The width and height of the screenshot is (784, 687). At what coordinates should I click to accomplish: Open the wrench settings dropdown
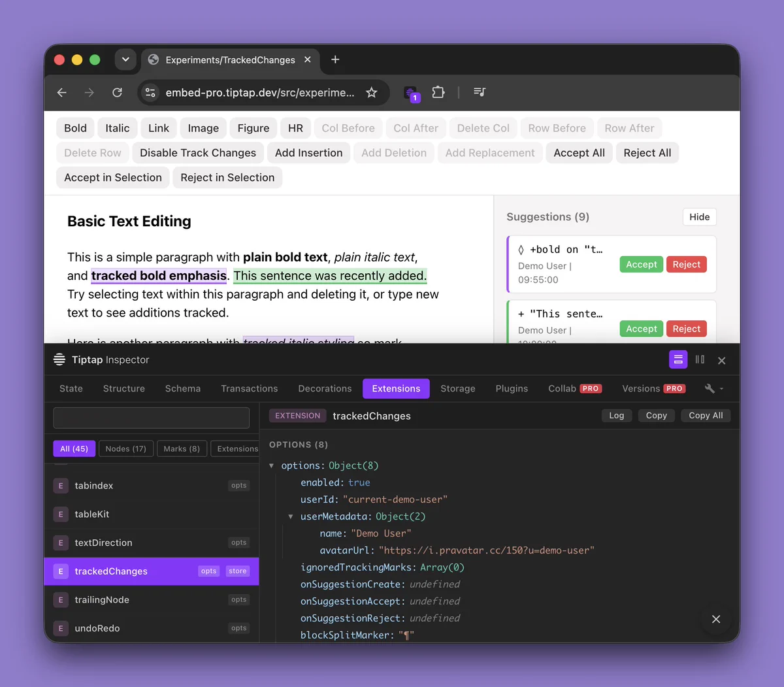(714, 388)
